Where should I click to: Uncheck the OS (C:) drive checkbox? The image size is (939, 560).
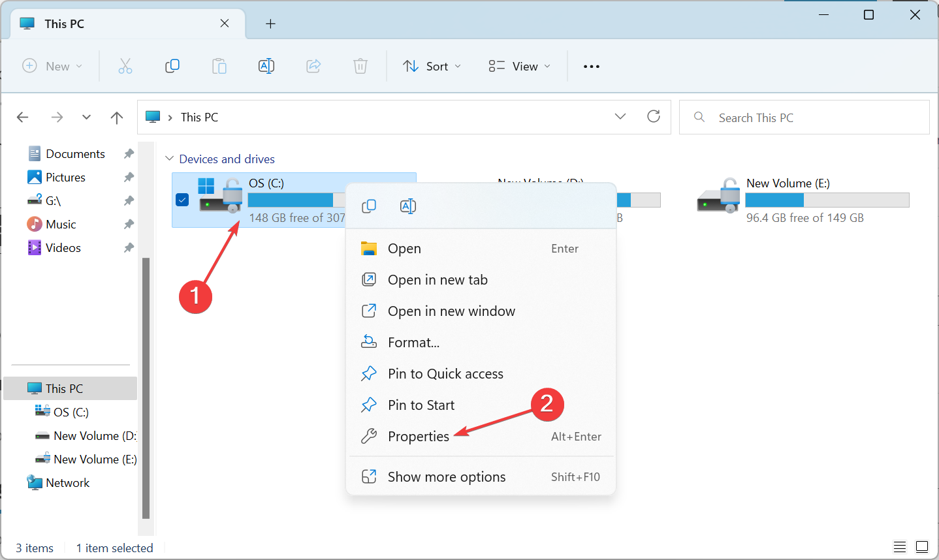click(182, 200)
